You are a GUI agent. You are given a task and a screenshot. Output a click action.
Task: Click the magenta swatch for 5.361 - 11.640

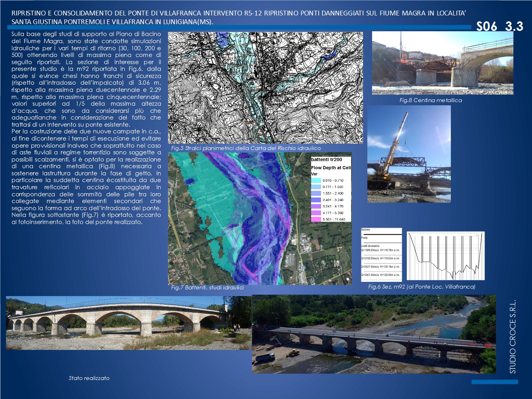tap(316, 219)
